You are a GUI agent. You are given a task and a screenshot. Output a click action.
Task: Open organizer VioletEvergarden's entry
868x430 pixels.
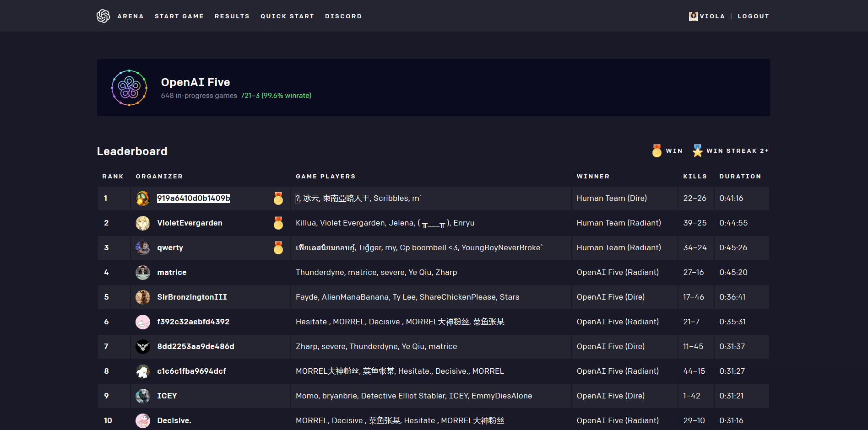click(190, 223)
